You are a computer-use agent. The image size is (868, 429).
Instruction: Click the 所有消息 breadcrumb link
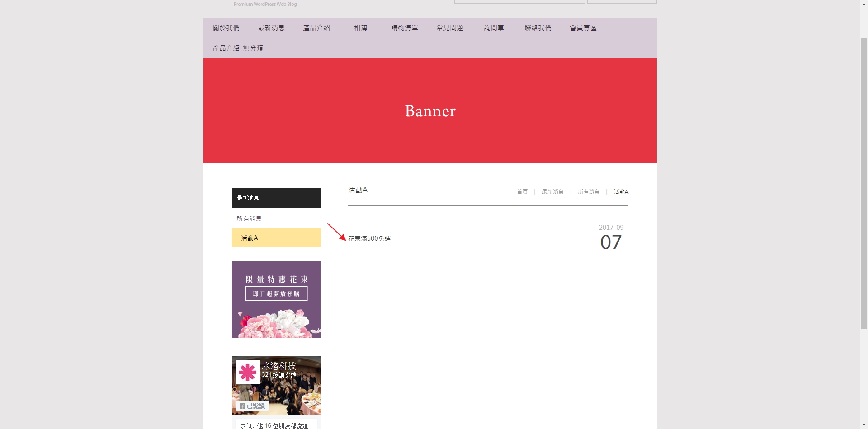coord(589,192)
